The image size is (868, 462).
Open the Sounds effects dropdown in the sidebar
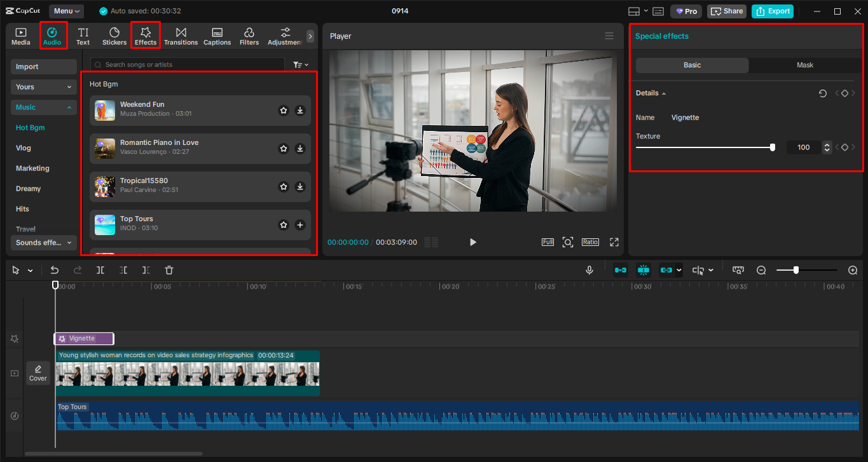pyautogui.click(x=43, y=242)
